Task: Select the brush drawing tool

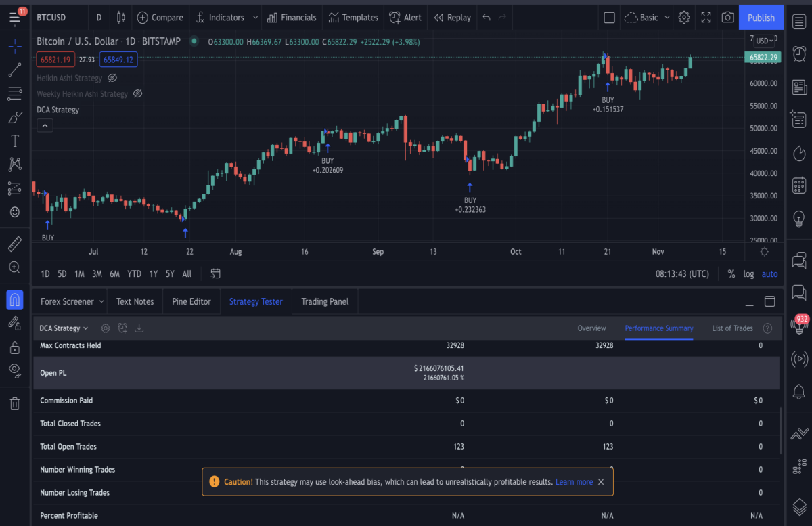Action: (14, 118)
